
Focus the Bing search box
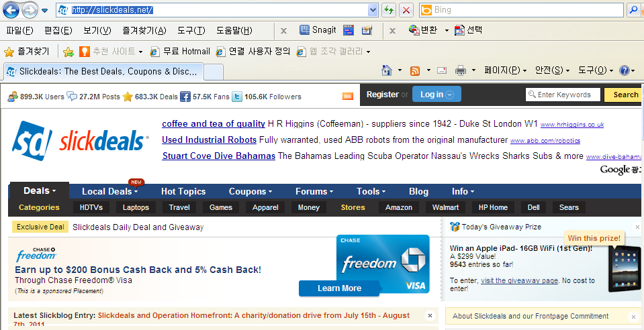point(522,10)
